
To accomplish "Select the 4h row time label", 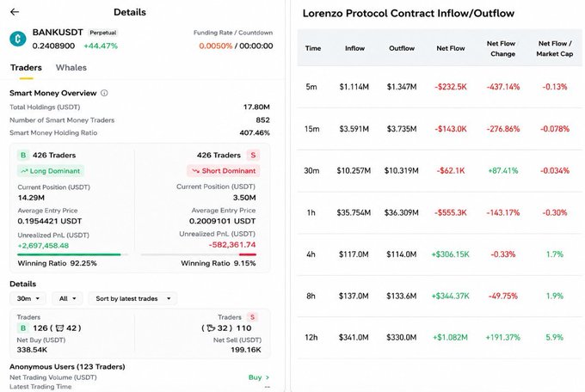I will click(311, 254).
